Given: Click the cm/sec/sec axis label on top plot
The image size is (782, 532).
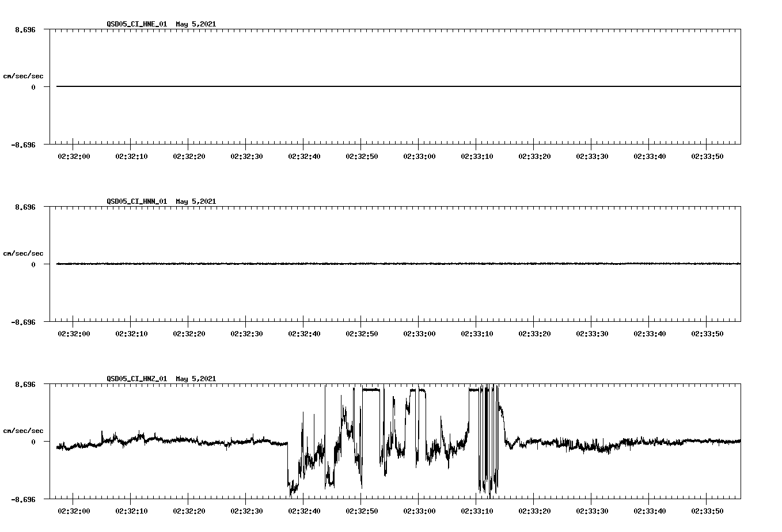Looking at the screenshot, I should 24,75.
